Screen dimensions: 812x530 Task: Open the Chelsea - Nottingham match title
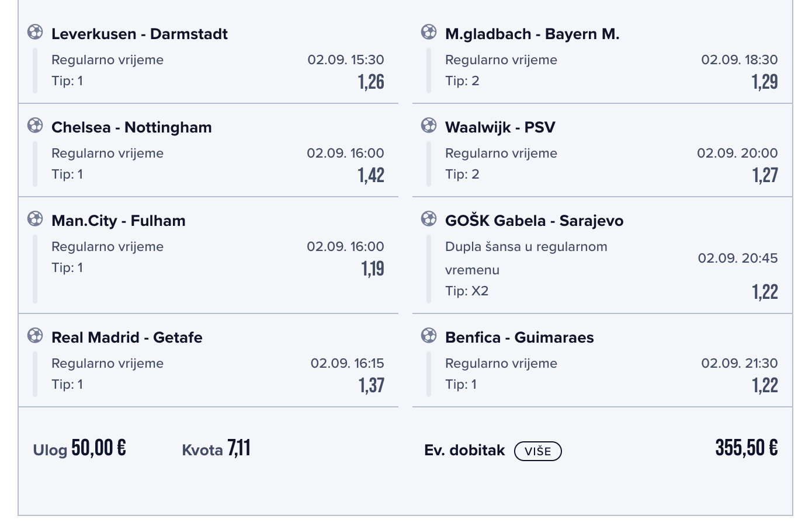[131, 127]
